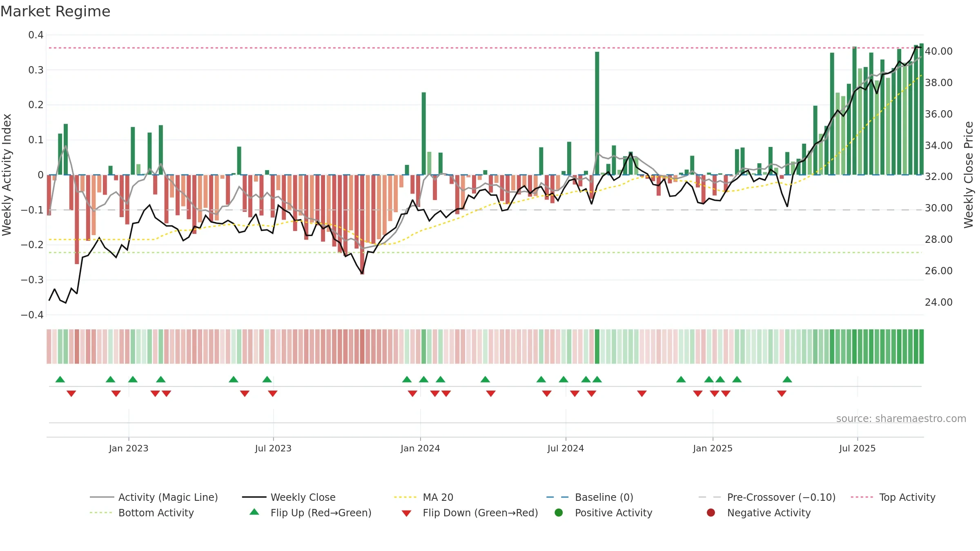Toggle the Weekly Close legend entry
Viewport: 980px width, 551px height.
(289, 497)
